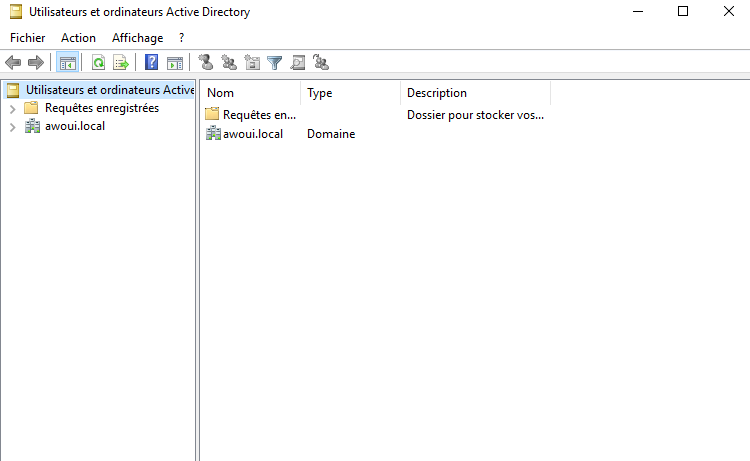
Task: Click the root node book icon in tree
Action: point(13,90)
